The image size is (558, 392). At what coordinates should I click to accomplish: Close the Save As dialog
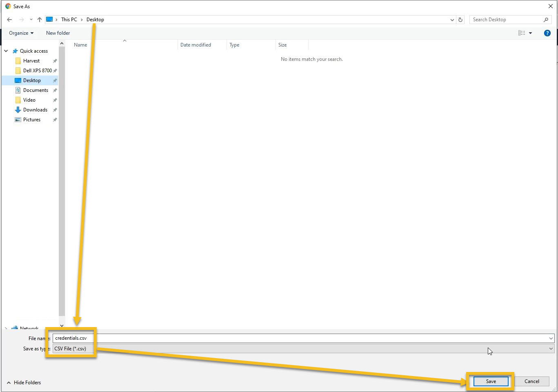[x=550, y=6]
